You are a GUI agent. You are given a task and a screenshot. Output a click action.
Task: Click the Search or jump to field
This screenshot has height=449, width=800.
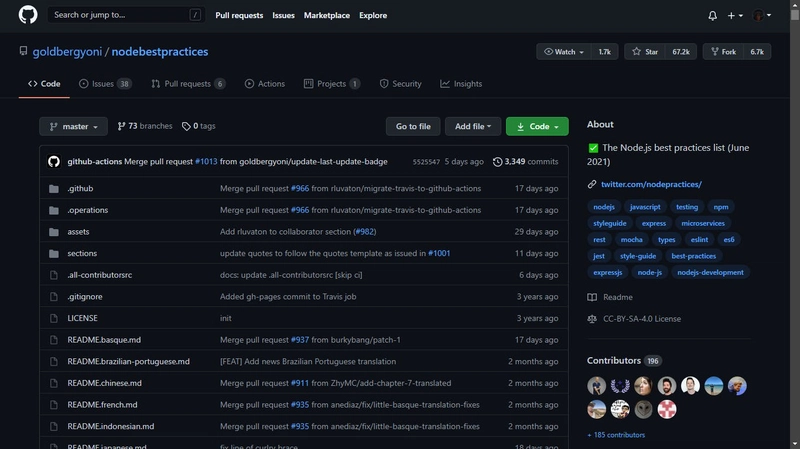(126, 15)
